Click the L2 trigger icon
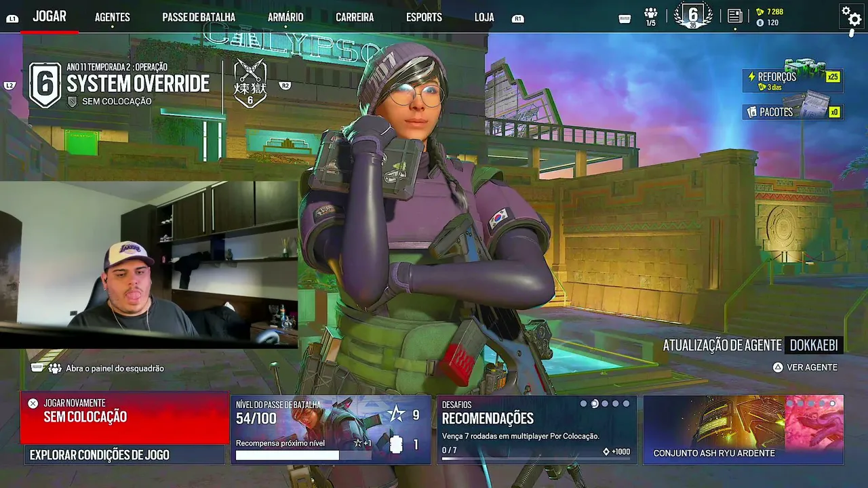 [x=9, y=85]
